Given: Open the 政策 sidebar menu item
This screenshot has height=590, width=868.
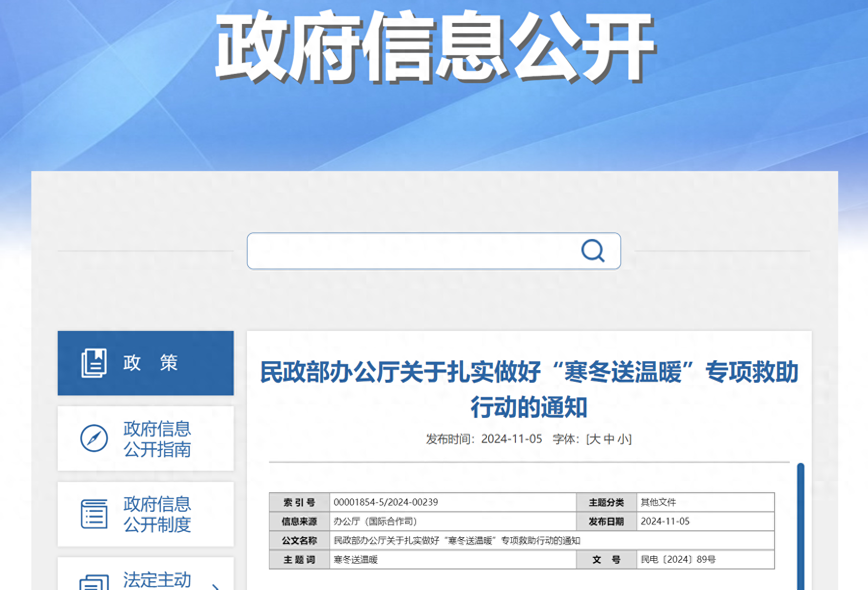Looking at the screenshot, I should [x=146, y=363].
